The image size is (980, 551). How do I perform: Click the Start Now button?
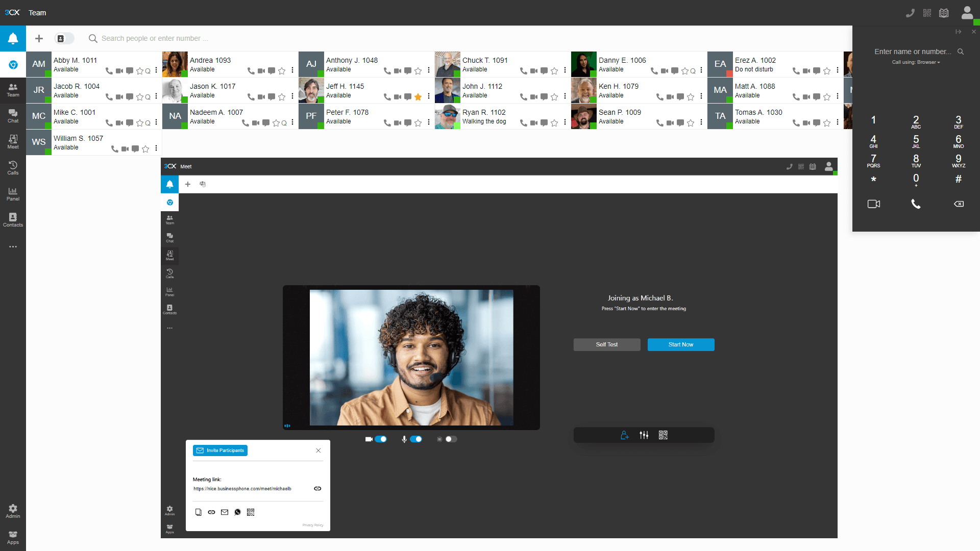click(x=680, y=345)
